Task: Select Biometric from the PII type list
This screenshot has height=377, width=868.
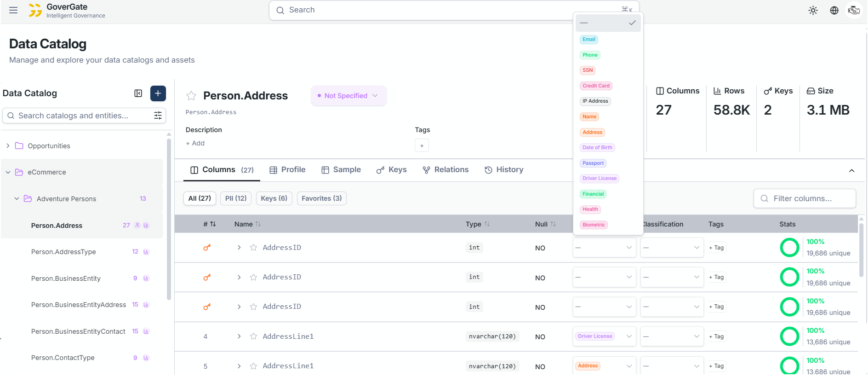Action: (x=594, y=225)
